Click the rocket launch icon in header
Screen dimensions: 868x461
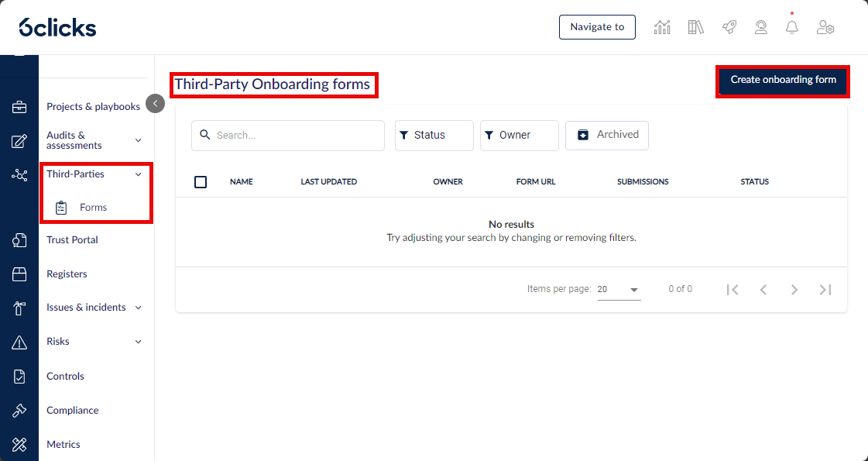[x=729, y=27]
